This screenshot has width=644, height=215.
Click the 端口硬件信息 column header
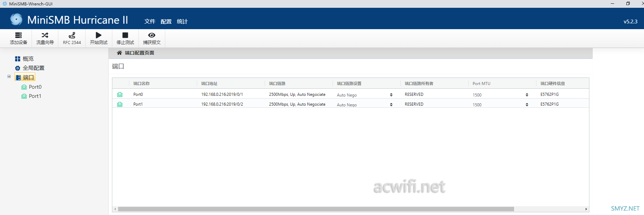point(553,83)
